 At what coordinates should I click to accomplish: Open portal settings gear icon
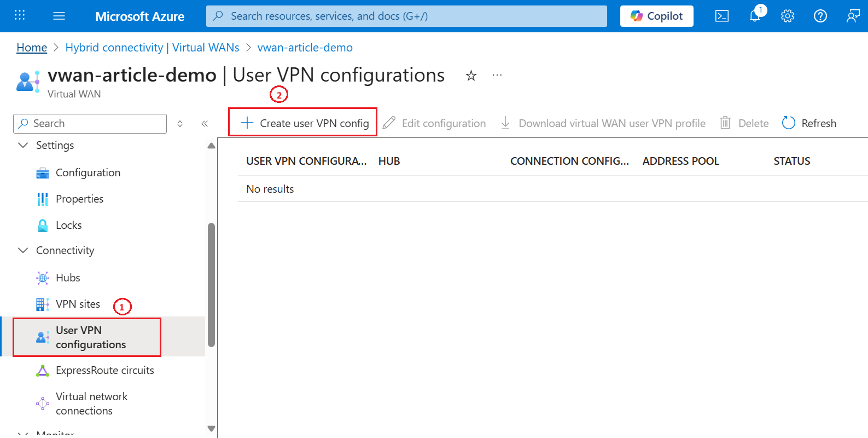[x=788, y=16]
